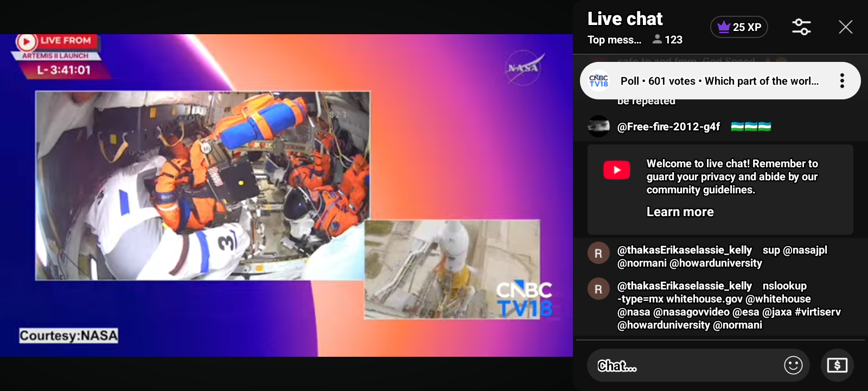Click the YouTube logo in welcome message
This screenshot has width=868, height=391.
coord(616,170)
